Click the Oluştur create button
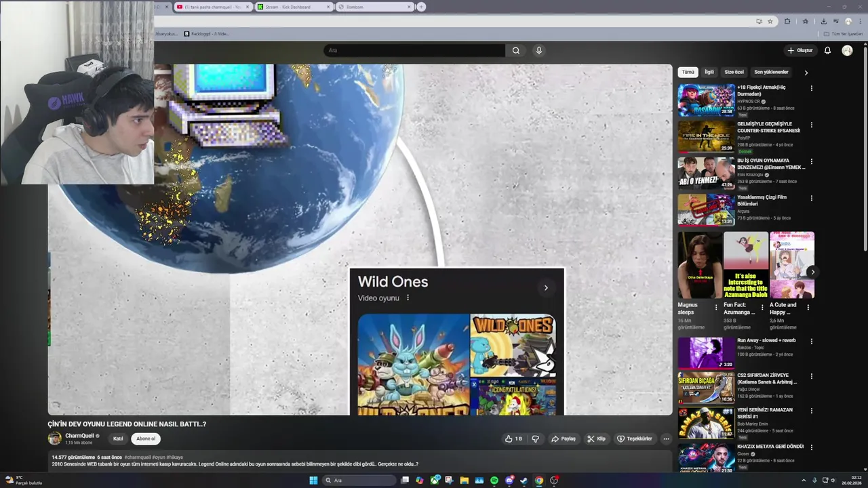868x488 pixels. (800, 50)
